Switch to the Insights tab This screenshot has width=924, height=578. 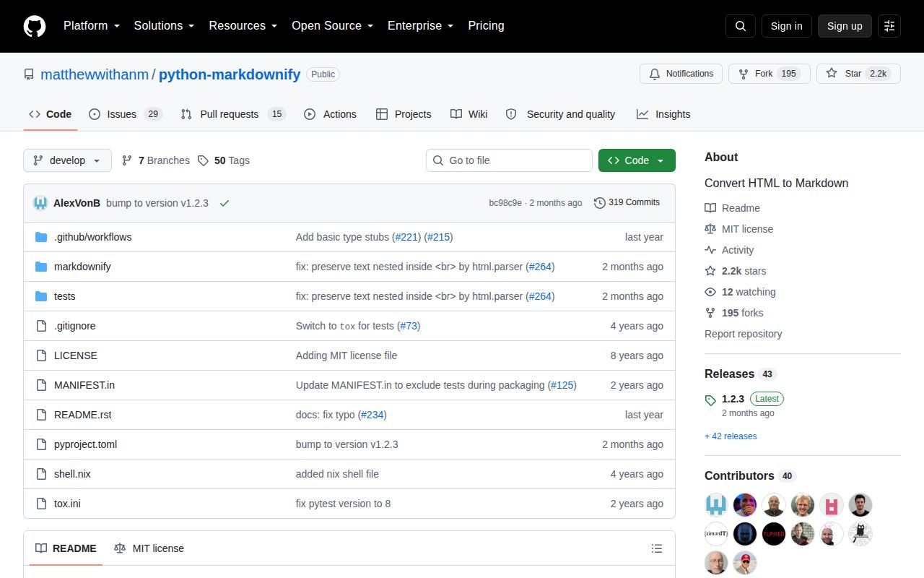[x=663, y=114]
